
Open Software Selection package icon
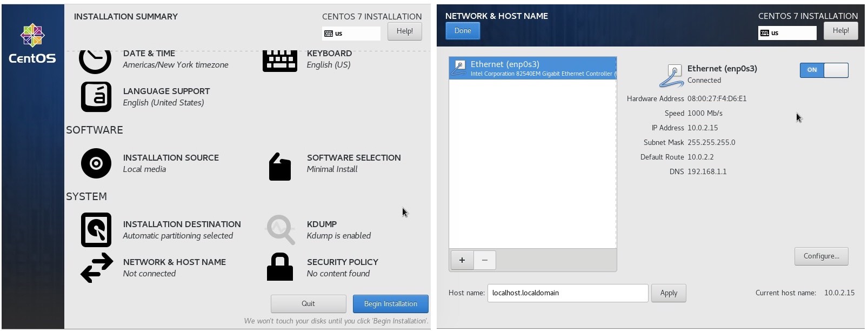tap(280, 167)
